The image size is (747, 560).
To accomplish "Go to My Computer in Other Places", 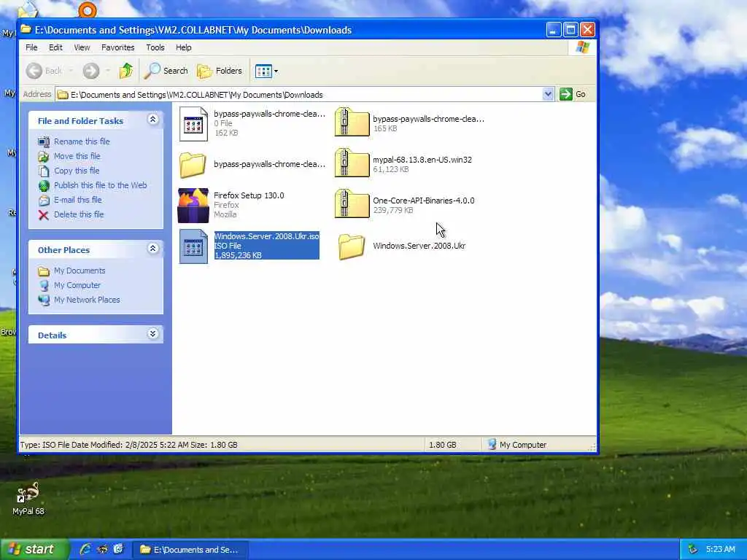I will point(77,285).
